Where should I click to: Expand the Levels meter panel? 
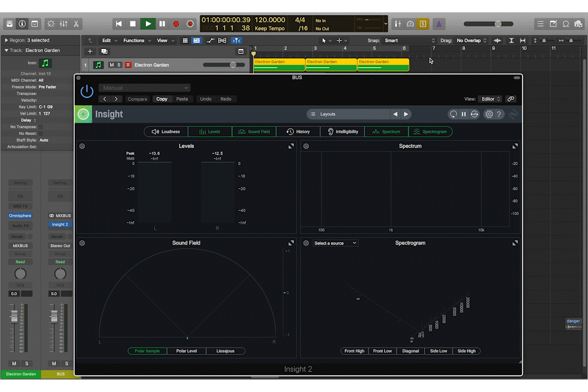(291, 146)
